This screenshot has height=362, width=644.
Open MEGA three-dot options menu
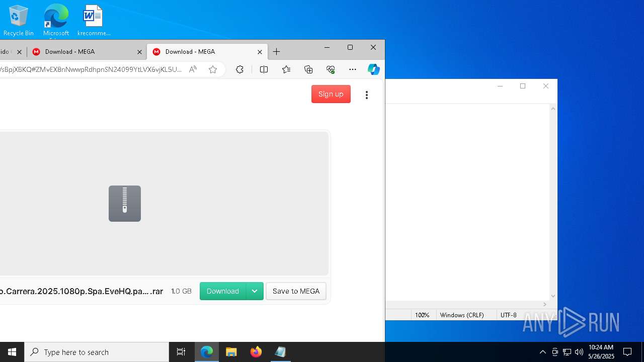[x=367, y=95]
